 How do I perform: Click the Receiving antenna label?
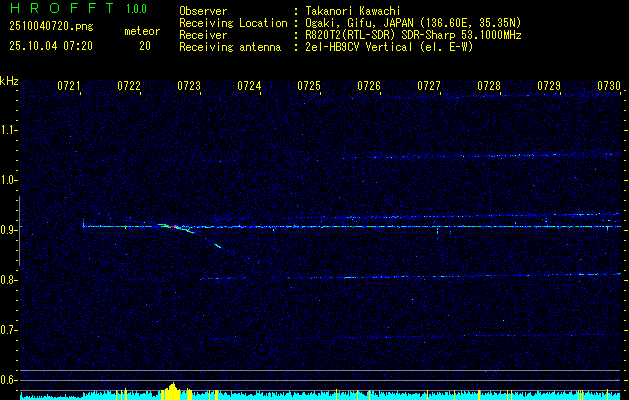tap(230, 47)
